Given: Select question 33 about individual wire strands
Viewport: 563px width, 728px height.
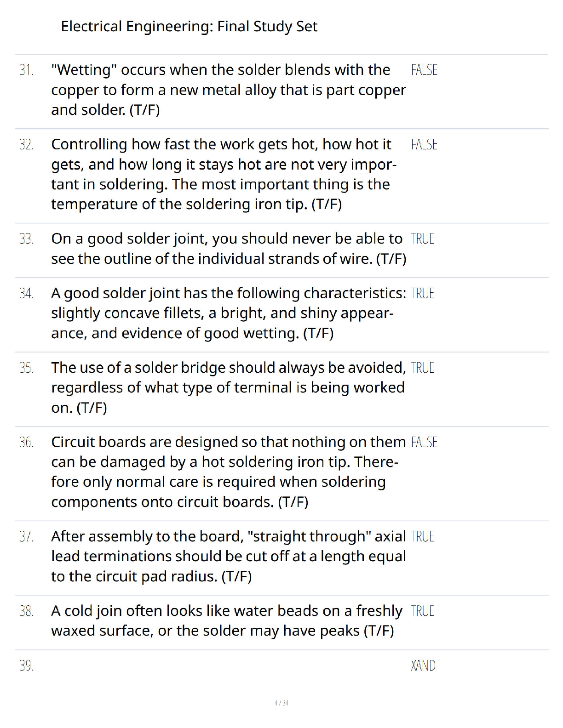Looking at the screenshot, I should coord(229,249).
